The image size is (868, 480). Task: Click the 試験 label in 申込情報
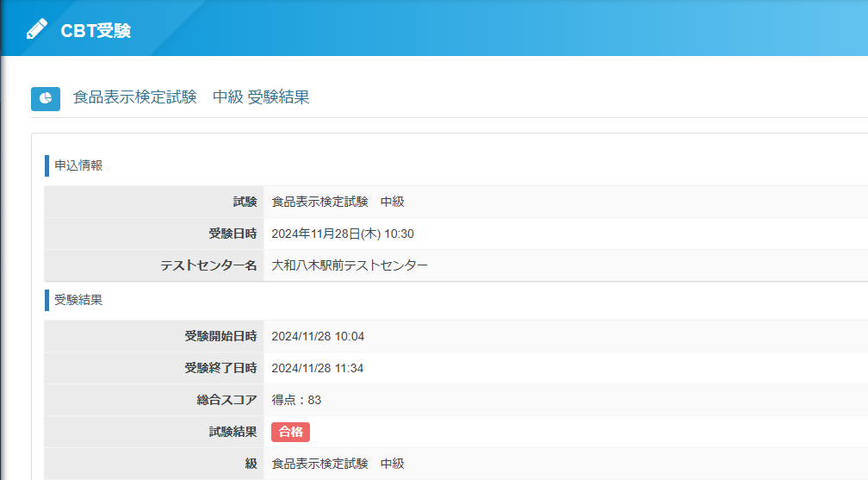pyautogui.click(x=245, y=202)
